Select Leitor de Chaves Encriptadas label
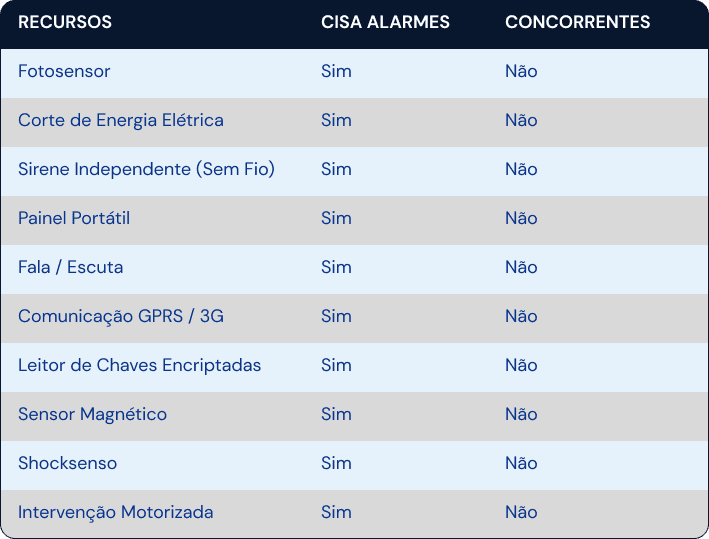The image size is (709, 539). tap(140, 365)
